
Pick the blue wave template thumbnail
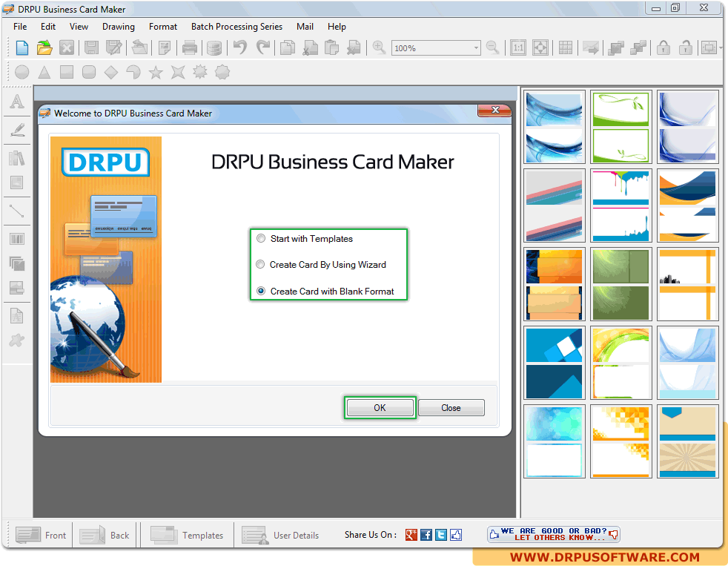point(554,127)
